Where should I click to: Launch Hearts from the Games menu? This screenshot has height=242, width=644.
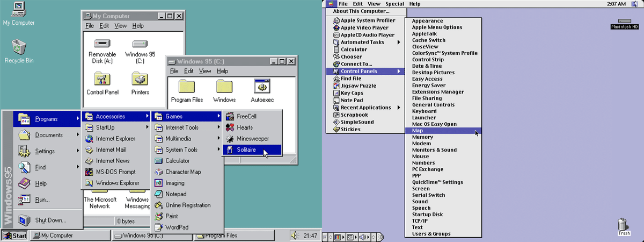(x=252, y=127)
